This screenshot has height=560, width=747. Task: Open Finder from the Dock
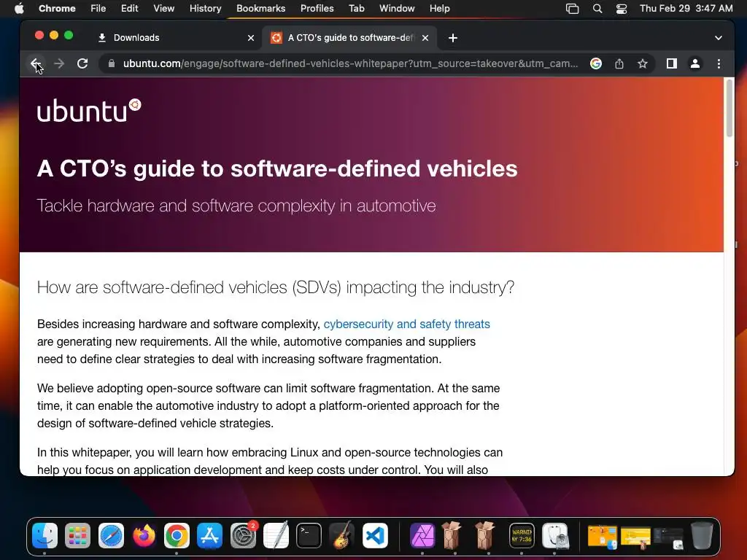pos(44,536)
